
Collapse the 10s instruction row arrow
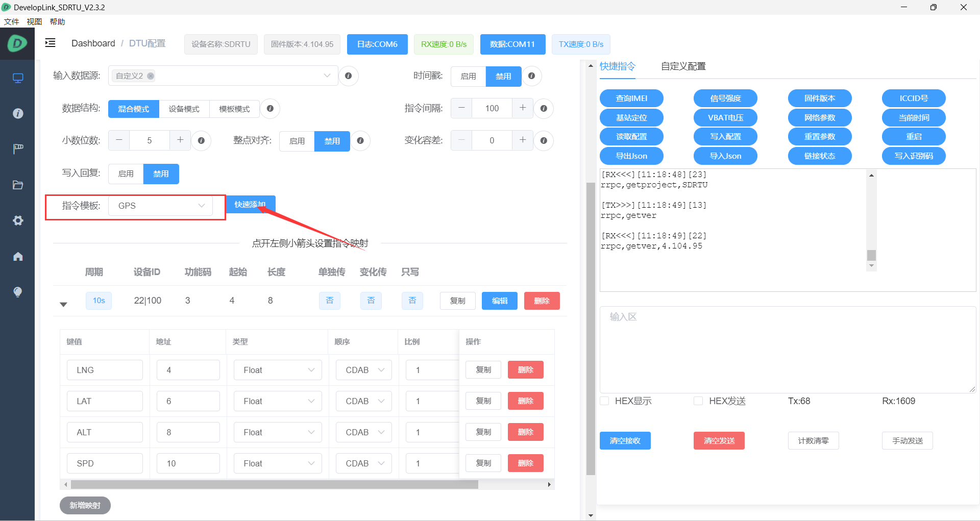point(63,304)
